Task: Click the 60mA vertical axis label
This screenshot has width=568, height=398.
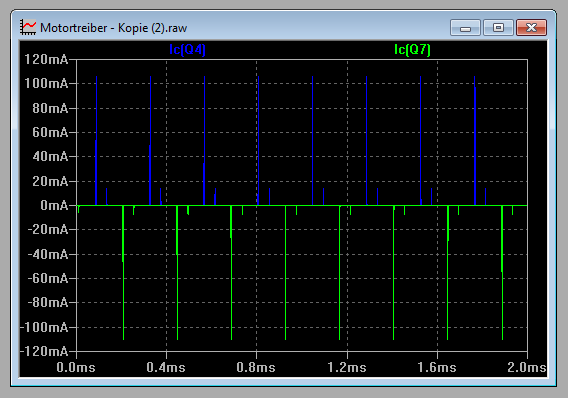Action: (x=50, y=132)
